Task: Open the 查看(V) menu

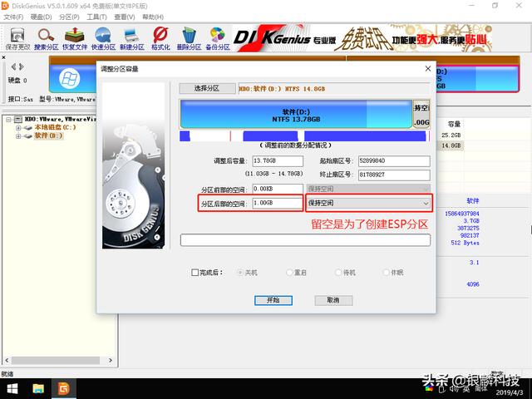Action: click(x=125, y=17)
